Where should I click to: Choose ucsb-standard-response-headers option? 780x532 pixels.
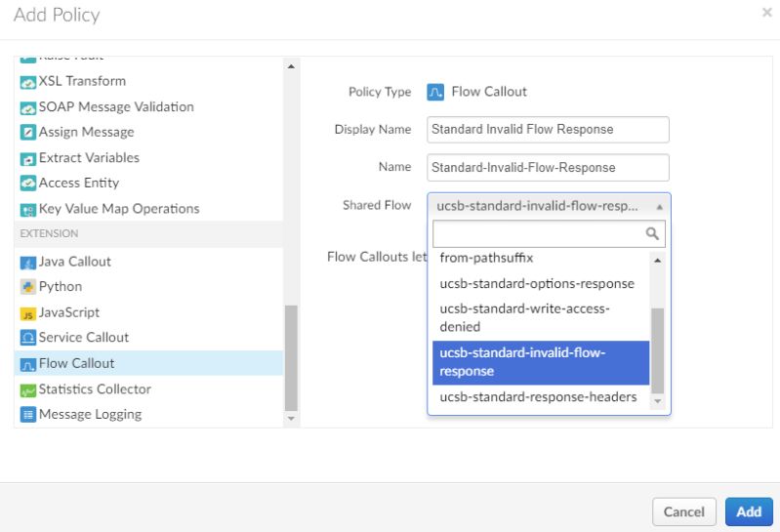(x=538, y=397)
